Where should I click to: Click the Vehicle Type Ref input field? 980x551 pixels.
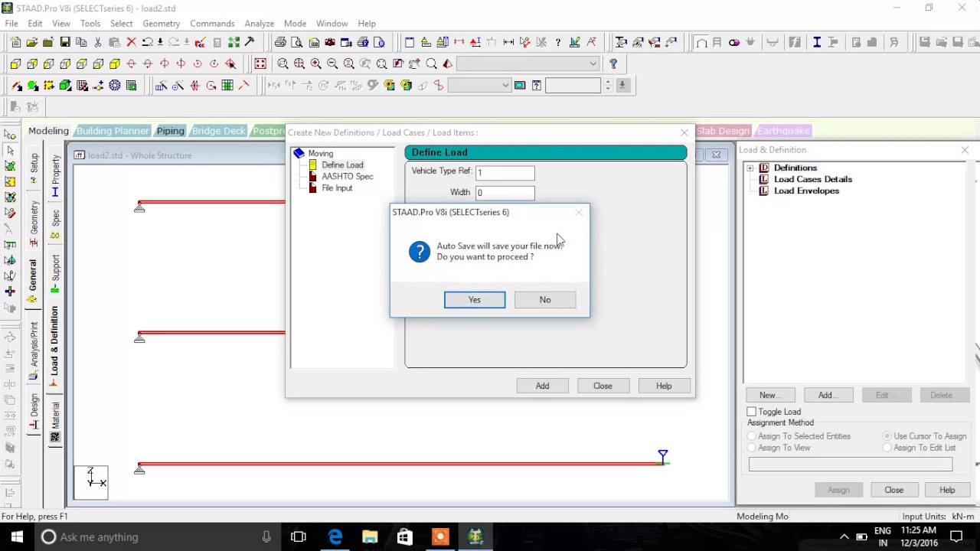505,173
